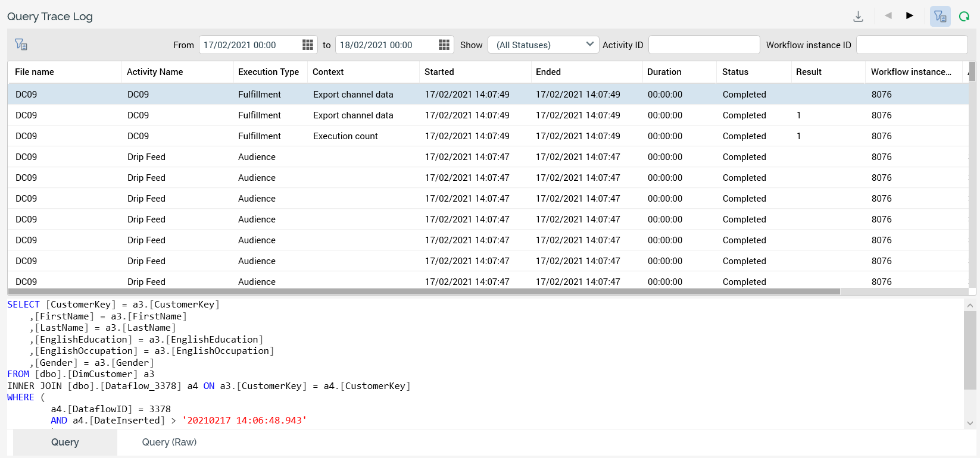This screenshot has width=980, height=458.
Task: Sort by the Duration column header
Action: 664,72
